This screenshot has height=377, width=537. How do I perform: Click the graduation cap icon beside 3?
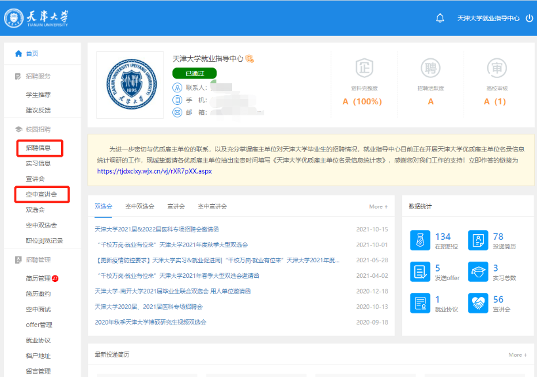tap(478, 272)
